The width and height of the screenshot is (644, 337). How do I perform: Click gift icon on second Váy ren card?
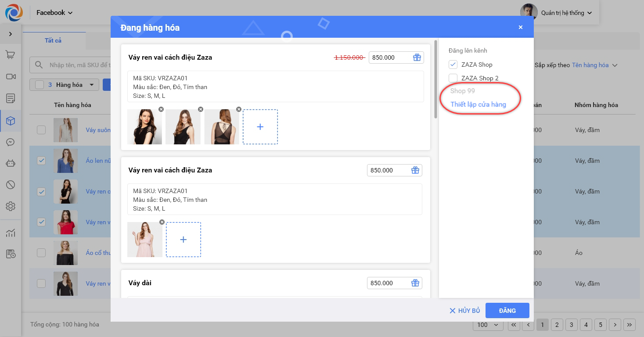click(x=415, y=170)
